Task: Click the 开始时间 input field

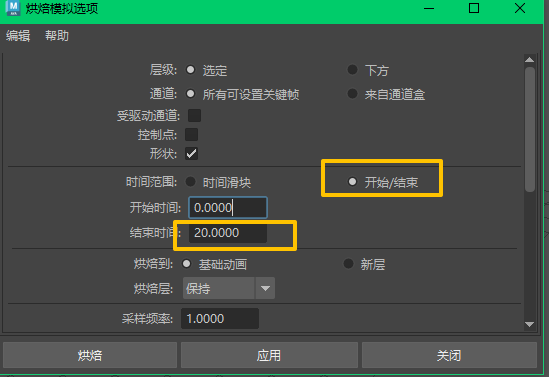Action: [x=228, y=208]
